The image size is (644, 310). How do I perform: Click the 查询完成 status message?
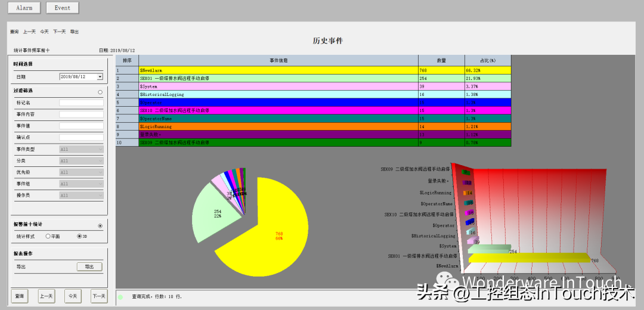click(157, 296)
